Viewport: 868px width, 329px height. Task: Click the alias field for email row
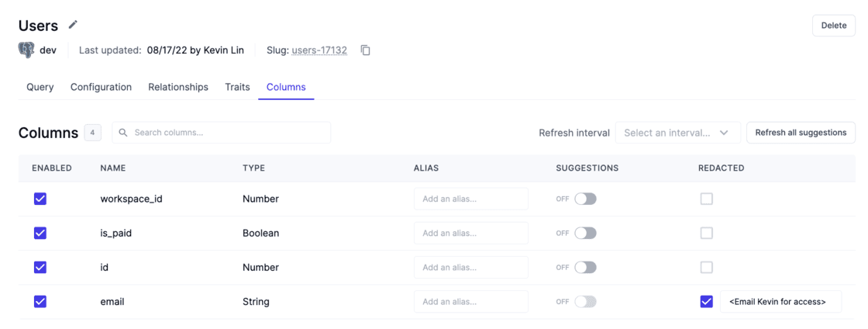tap(470, 301)
